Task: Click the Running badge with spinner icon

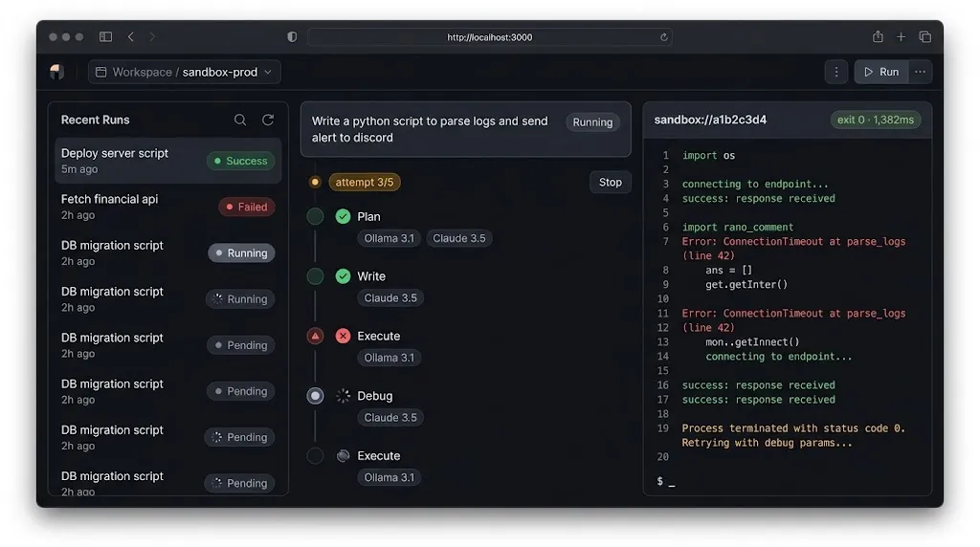Action: pos(240,299)
